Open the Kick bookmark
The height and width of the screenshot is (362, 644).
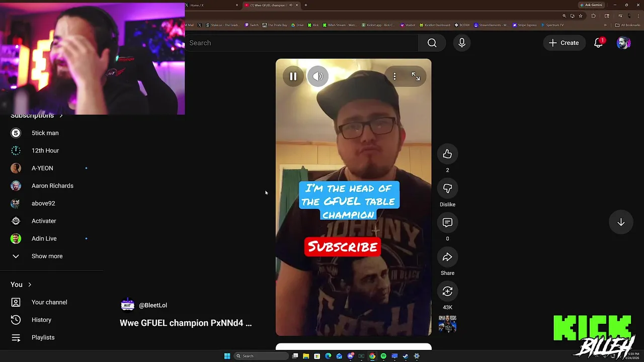point(313,25)
